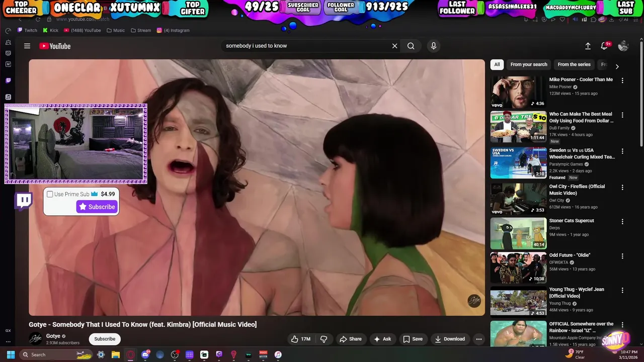
Task: Download the video
Action: [450, 339]
